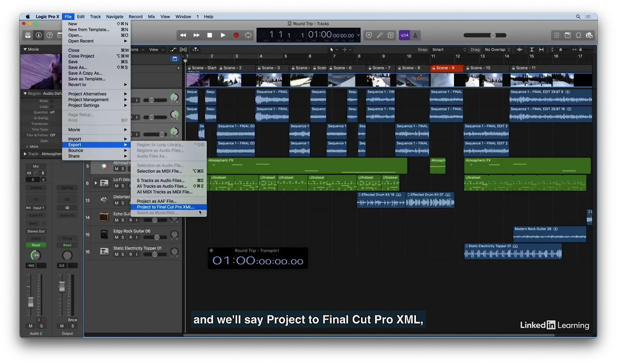Toggle Cycle mode loop icon
Screen dimensions: 617x364
[248, 35]
